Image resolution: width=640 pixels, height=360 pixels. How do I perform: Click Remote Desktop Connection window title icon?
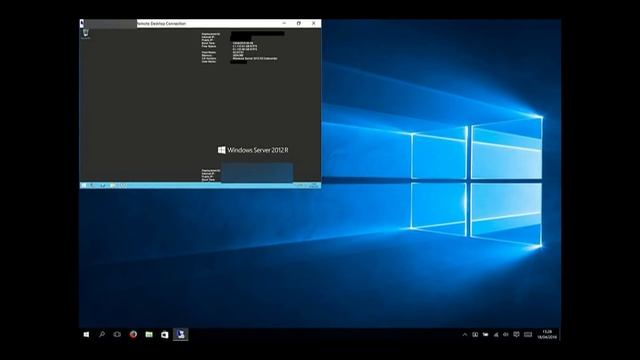(82, 24)
